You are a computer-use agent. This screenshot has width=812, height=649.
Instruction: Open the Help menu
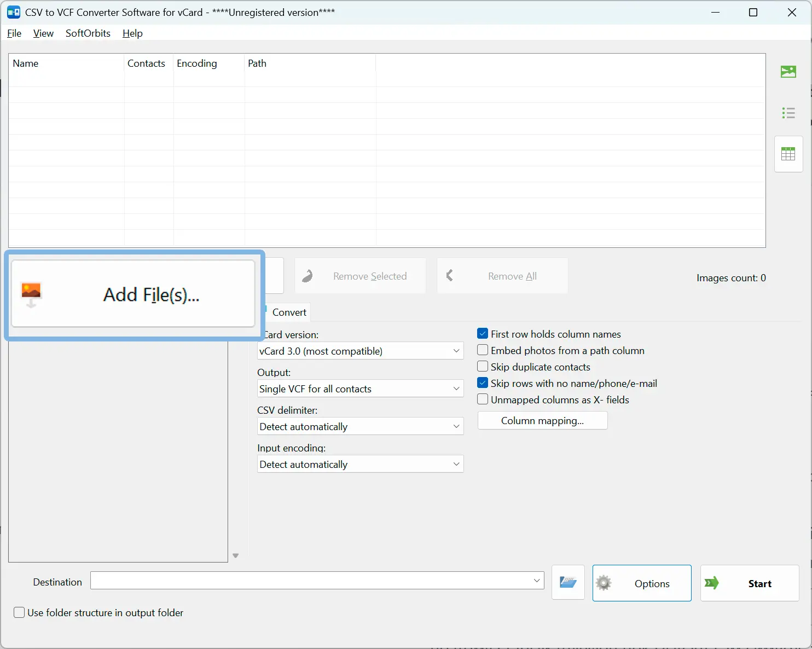point(132,33)
